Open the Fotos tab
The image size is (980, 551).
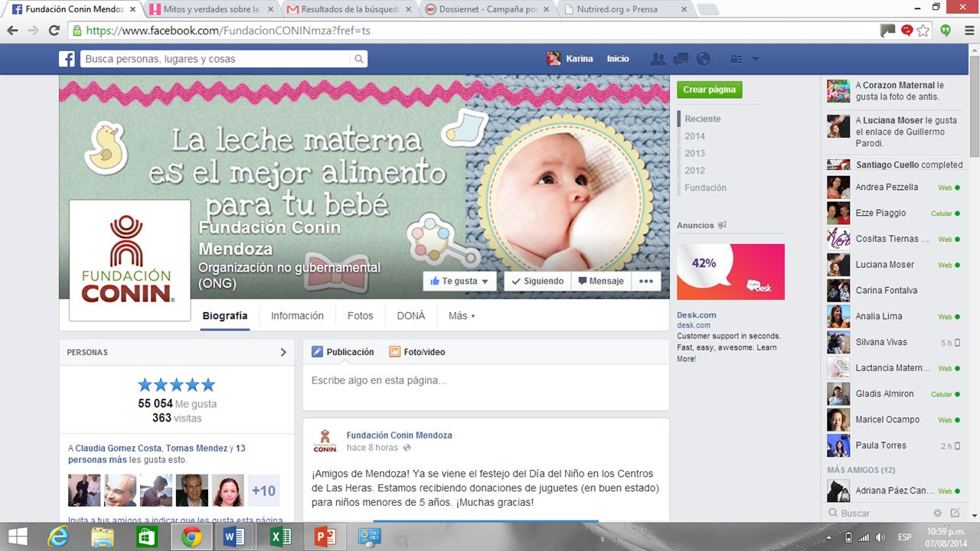(x=361, y=315)
